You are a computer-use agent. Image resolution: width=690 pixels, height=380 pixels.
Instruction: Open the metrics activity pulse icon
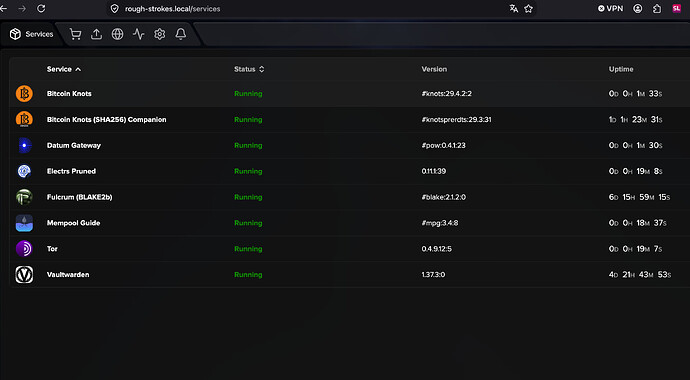pos(139,34)
